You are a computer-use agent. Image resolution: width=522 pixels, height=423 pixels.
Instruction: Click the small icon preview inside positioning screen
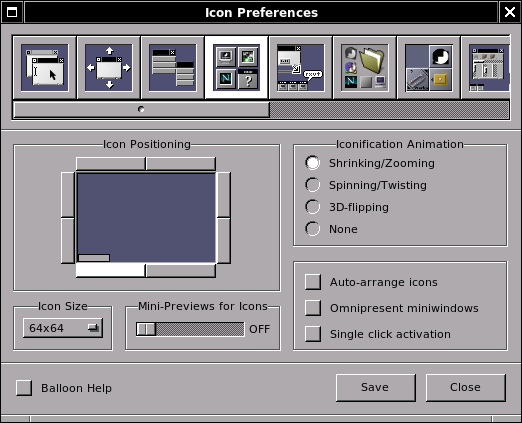pos(94,258)
